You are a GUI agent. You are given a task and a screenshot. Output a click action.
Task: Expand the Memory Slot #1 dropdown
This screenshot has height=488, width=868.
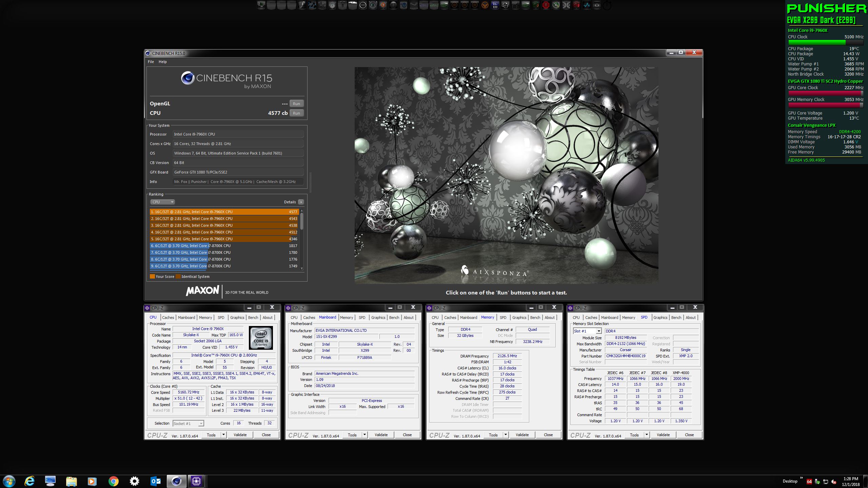tap(598, 331)
